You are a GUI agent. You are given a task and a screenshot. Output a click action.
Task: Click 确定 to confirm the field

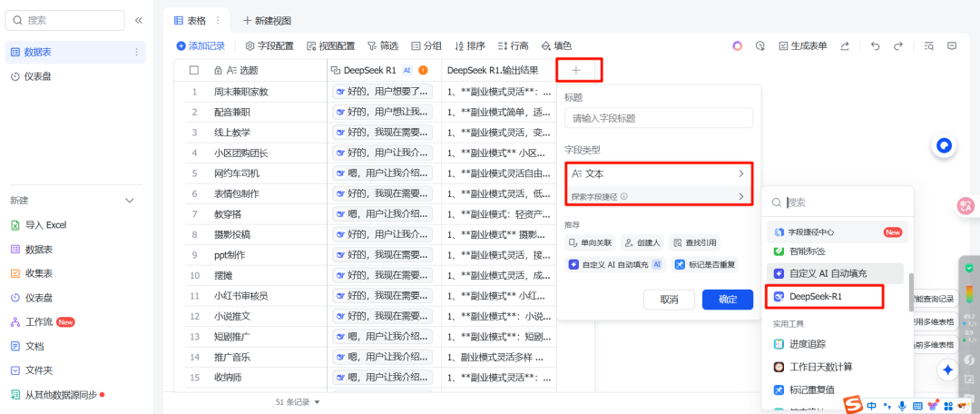[x=728, y=300]
